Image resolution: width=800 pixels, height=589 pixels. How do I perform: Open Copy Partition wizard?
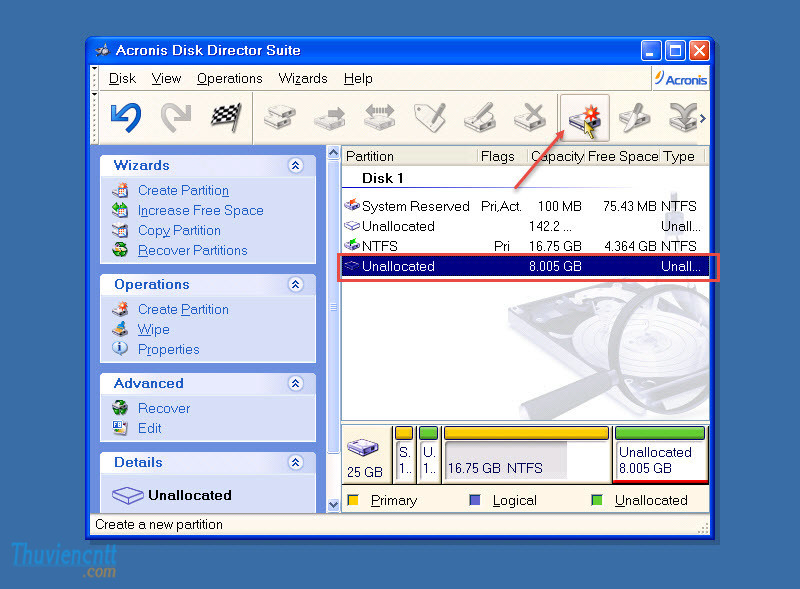point(179,231)
